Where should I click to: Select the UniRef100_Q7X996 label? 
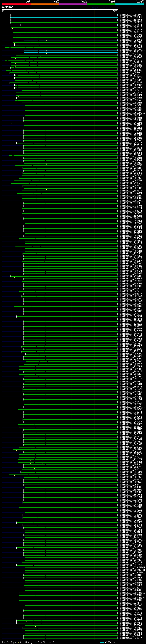pos(131,359)
